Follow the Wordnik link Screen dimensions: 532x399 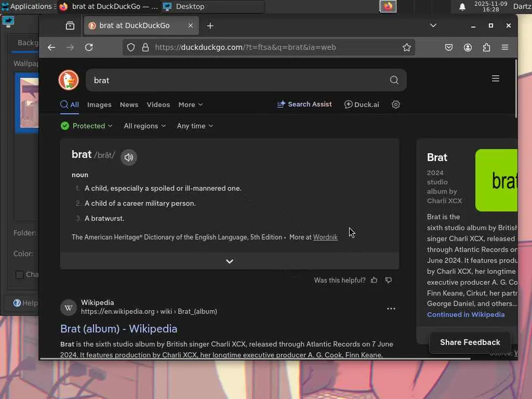[x=325, y=237]
